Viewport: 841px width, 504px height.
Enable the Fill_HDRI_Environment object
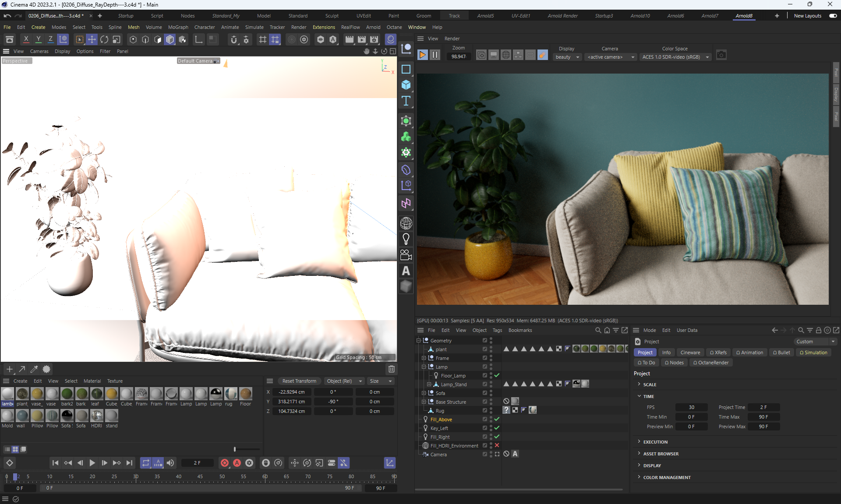pos(497,445)
